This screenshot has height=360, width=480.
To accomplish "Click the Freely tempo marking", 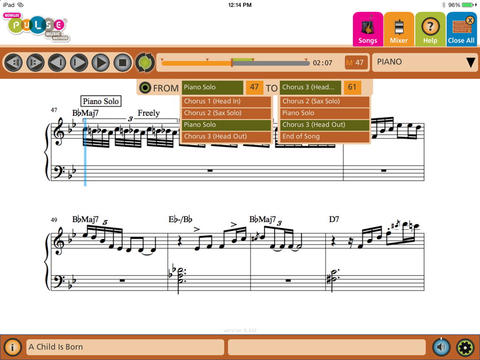I will coord(149,113).
